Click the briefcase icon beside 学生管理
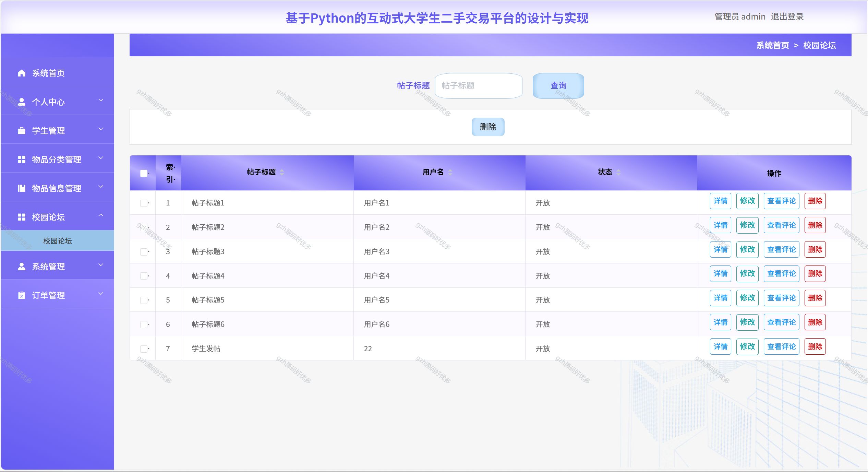The width and height of the screenshot is (868, 472). coord(22,131)
